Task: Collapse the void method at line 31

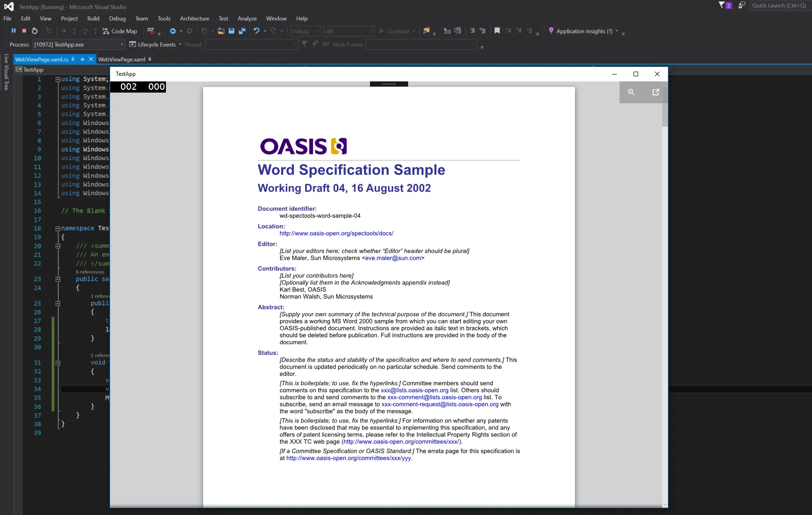Action: [x=58, y=363]
